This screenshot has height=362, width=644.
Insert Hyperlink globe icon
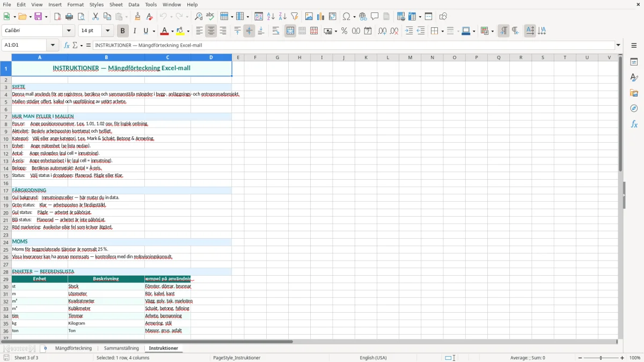pos(363,17)
